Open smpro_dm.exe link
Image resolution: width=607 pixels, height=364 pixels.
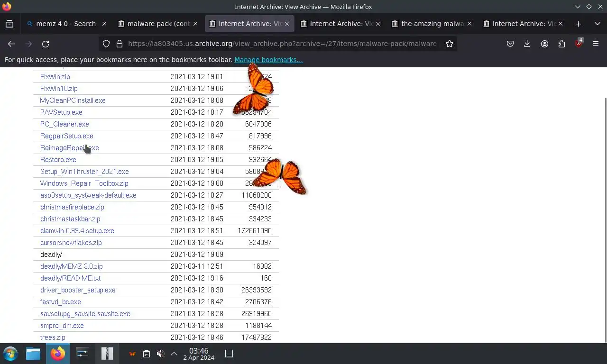coord(62,326)
